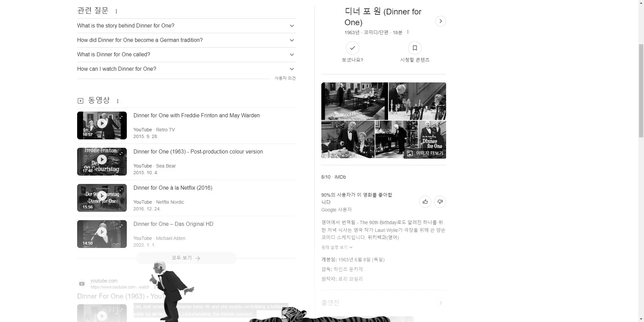Toggle the 보셨나요? watched checkmark
Image resolution: width=644 pixels, height=322 pixels.
point(352,48)
